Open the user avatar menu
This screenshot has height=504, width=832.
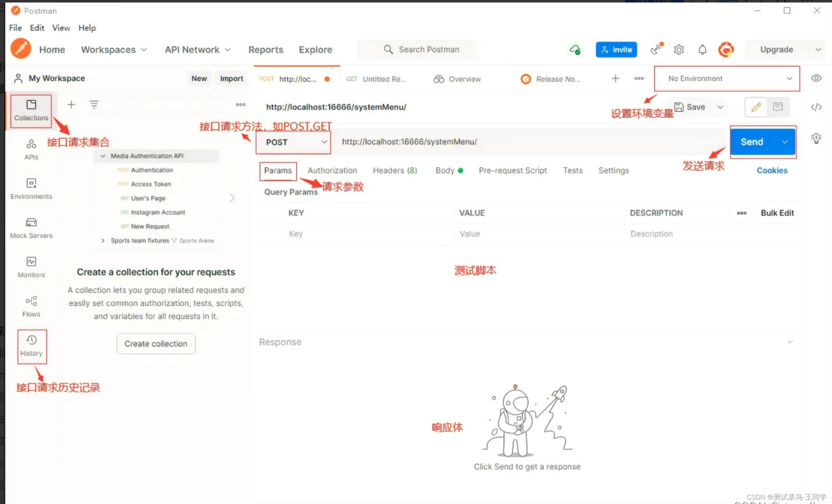(726, 50)
